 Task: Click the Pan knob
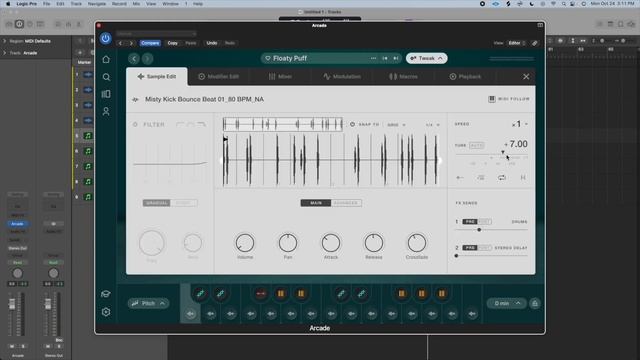pos(288,243)
